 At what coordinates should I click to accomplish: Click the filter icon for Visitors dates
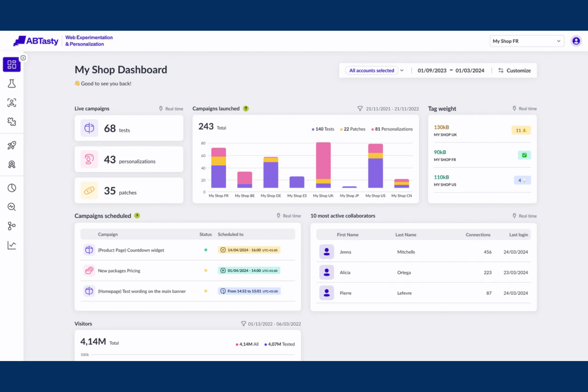click(x=244, y=324)
